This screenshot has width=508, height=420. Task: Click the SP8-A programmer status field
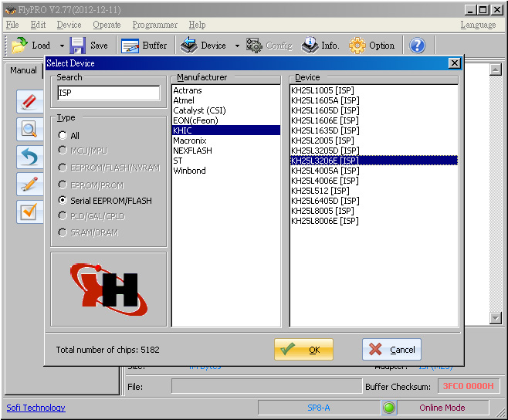coord(319,408)
